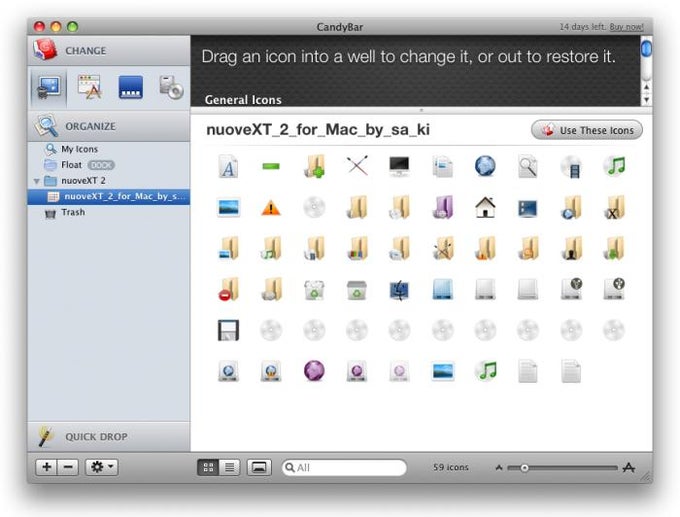
Task: Click the small icon size indicator
Action: (499, 468)
